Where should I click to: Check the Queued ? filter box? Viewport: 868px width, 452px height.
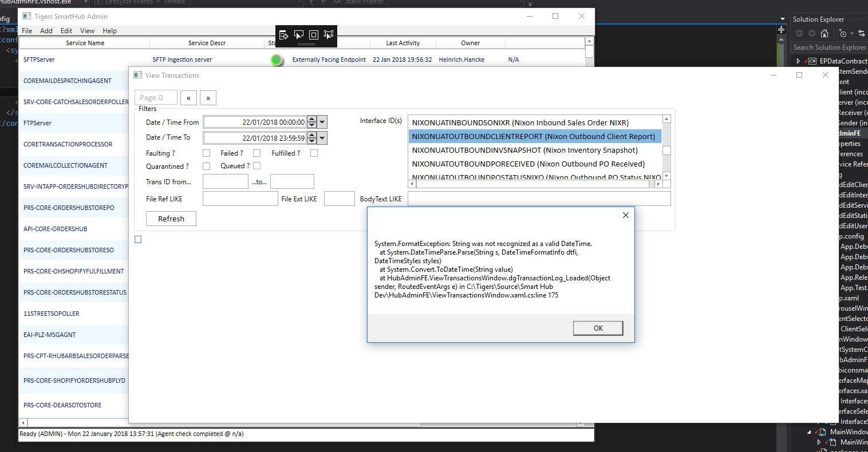click(x=257, y=166)
